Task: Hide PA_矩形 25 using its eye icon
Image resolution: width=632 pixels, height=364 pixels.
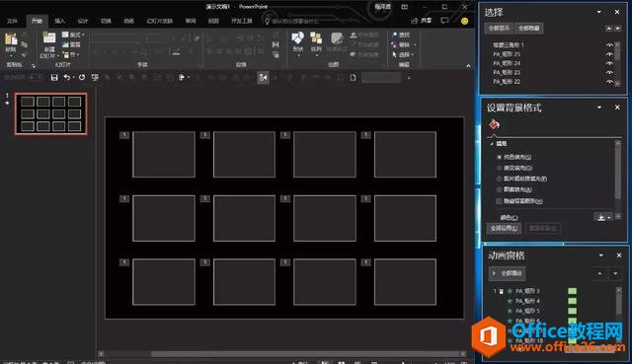Action: click(609, 54)
